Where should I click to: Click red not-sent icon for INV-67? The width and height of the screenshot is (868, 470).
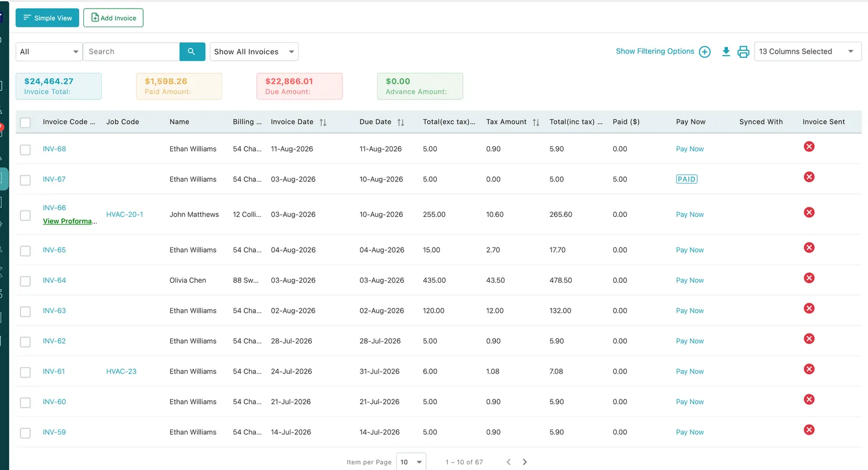(809, 177)
